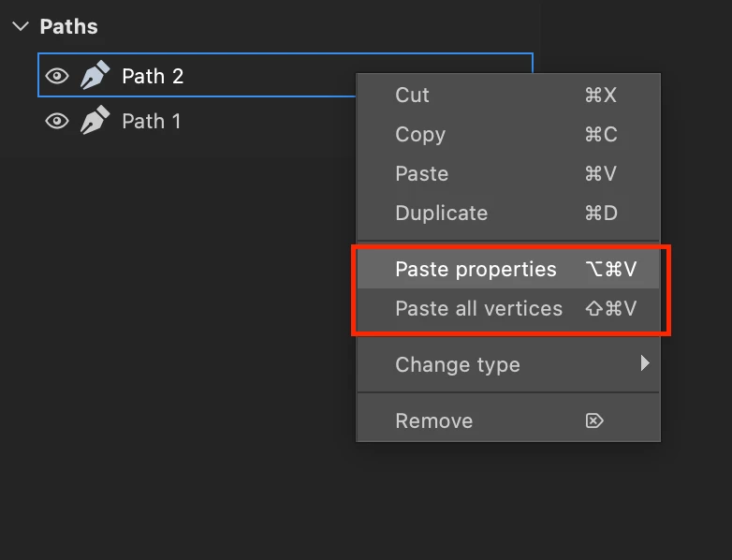Click the ⌘D shortcut hint beside Duplicate
The image size is (732, 560).
coord(601,213)
